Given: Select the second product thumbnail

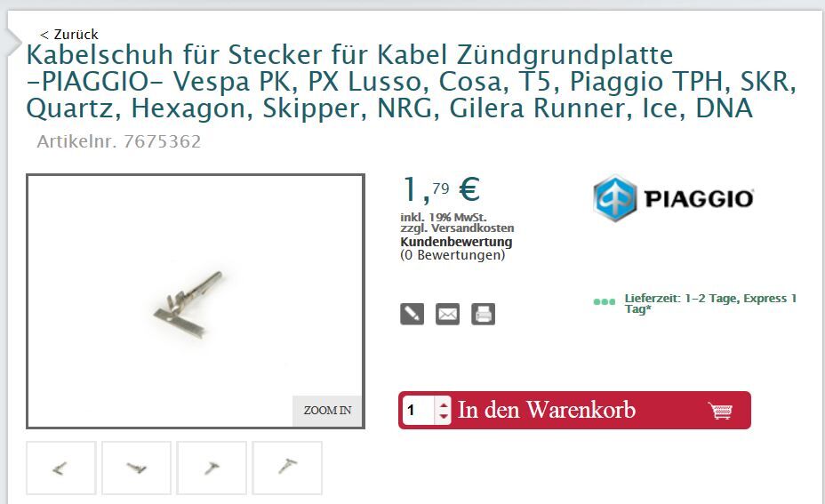Looking at the screenshot, I should click(x=136, y=468).
